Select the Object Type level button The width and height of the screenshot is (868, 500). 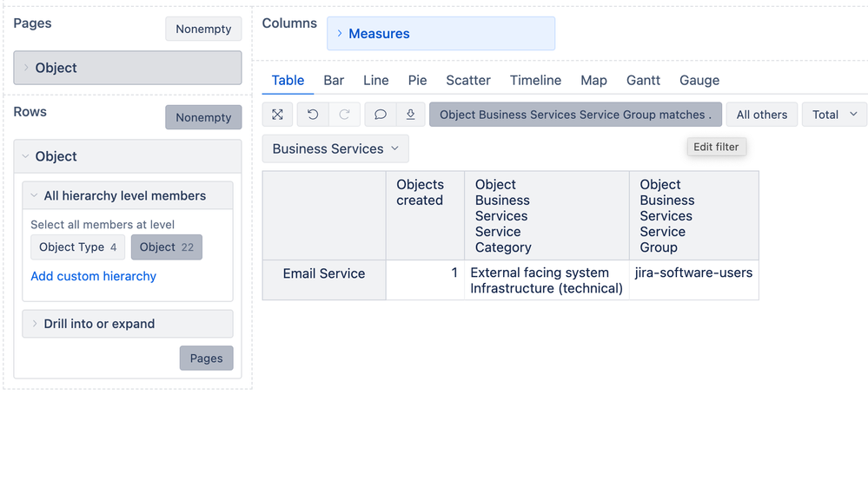point(78,247)
